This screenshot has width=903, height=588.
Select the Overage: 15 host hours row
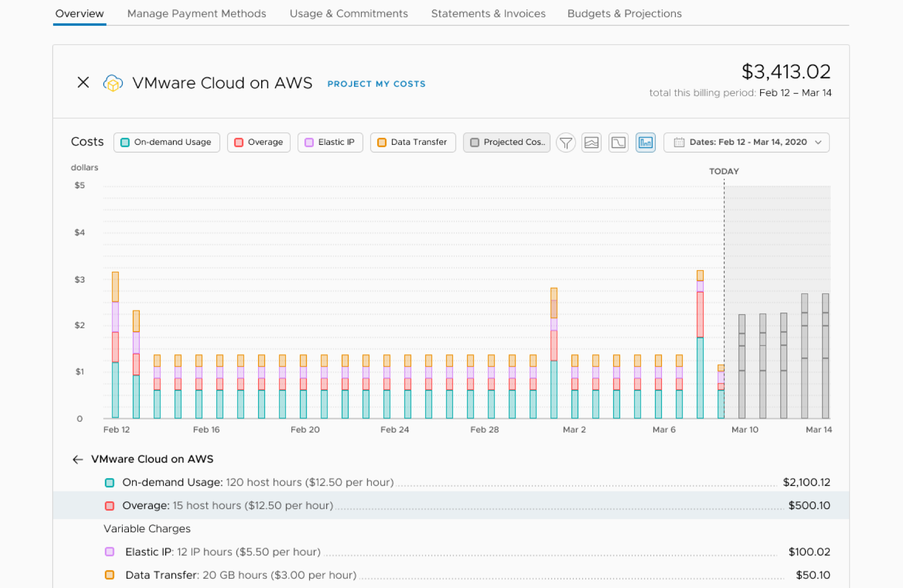click(451, 505)
